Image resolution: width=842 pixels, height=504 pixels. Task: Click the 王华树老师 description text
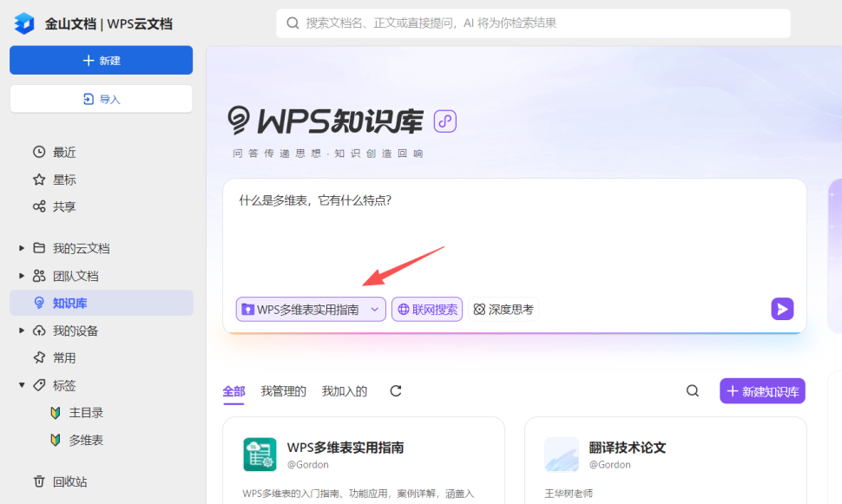(x=569, y=493)
